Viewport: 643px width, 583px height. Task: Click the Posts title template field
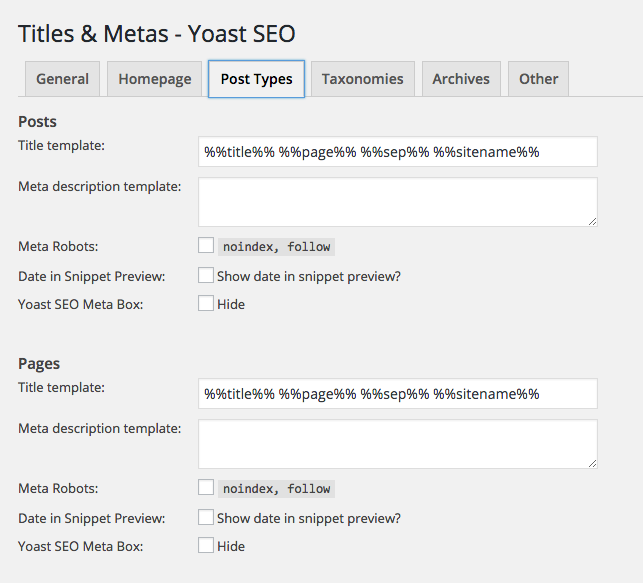pos(398,152)
